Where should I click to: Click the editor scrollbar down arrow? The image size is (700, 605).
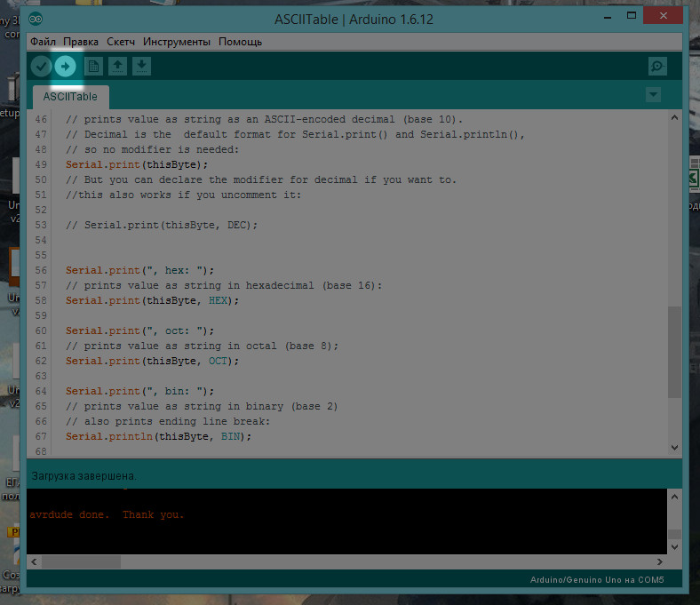point(674,448)
